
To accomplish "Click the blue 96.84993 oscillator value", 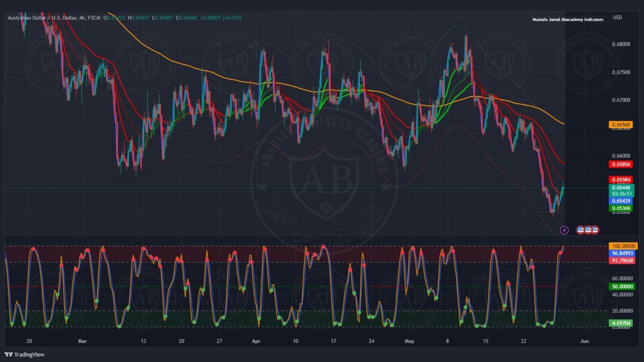I will 622,253.
